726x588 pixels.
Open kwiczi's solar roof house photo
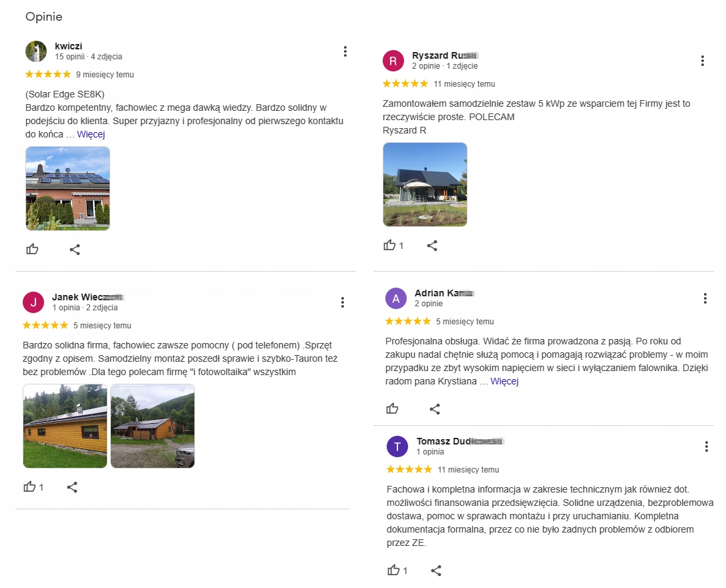pos(67,188)
